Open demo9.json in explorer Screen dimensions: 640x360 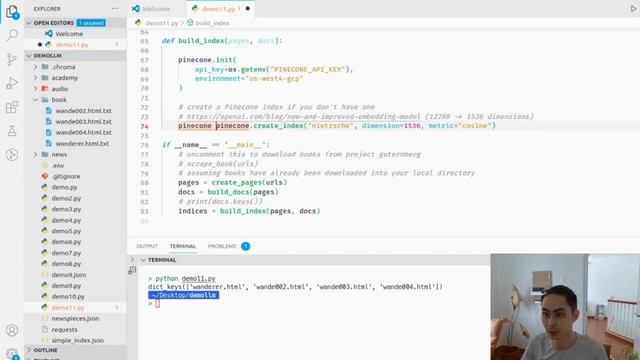pyautogui.click(x=69, y=275)
